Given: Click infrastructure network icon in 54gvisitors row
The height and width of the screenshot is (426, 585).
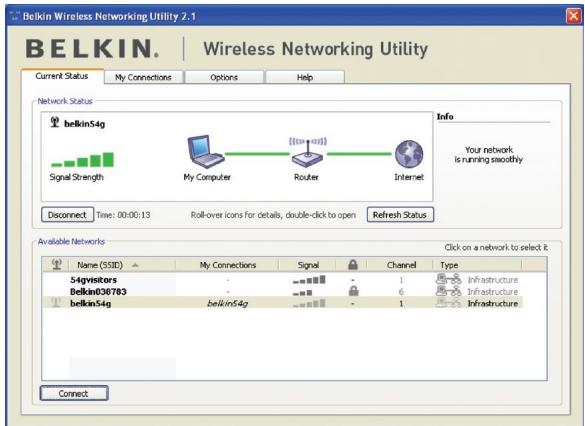Looking at the screenshot, I should [x=449, y=279].
